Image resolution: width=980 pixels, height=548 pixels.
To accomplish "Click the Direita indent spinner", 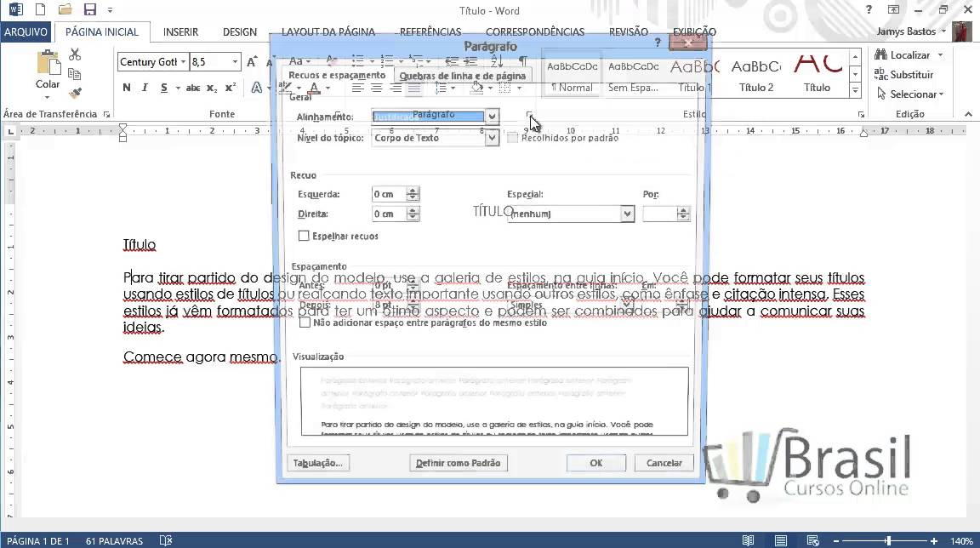I will coord(413,214).
